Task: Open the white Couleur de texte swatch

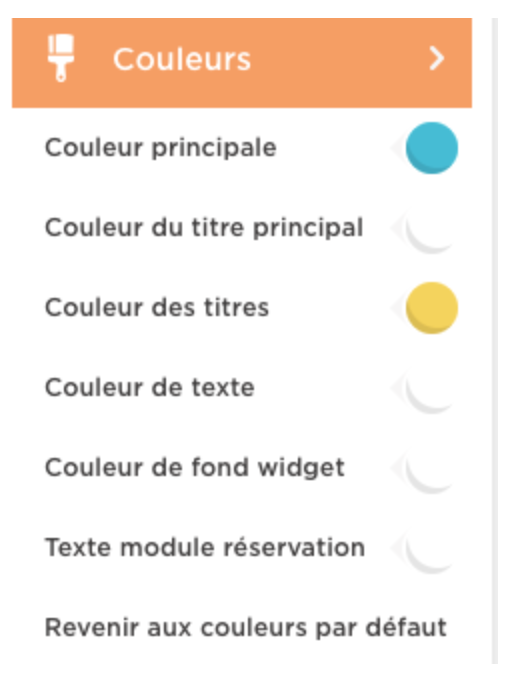Action: [432, 388]
